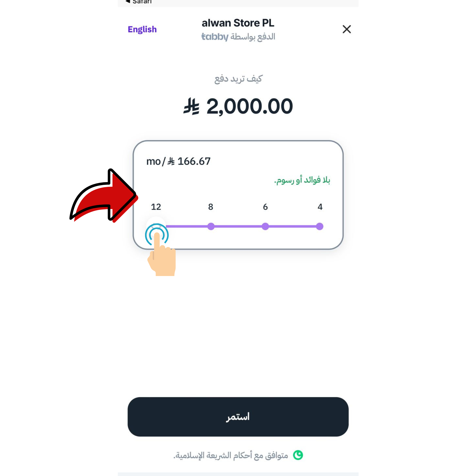Image resolution: width=476 pixels, height=476 pixels.
Task: Select the 4-month dot on slider
Action: click(x=320, y=226)
